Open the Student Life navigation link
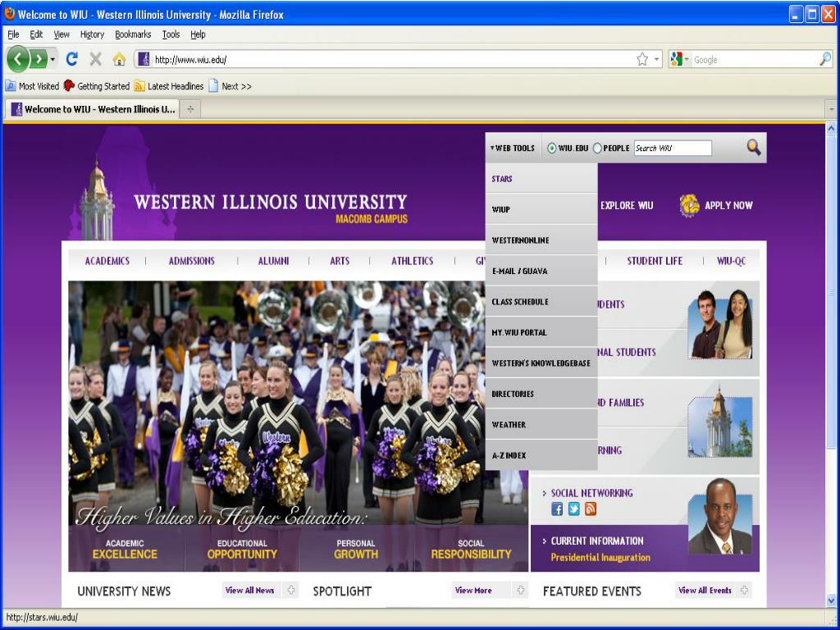This screenshot has height=630, width=840. (x=655, y=261)
